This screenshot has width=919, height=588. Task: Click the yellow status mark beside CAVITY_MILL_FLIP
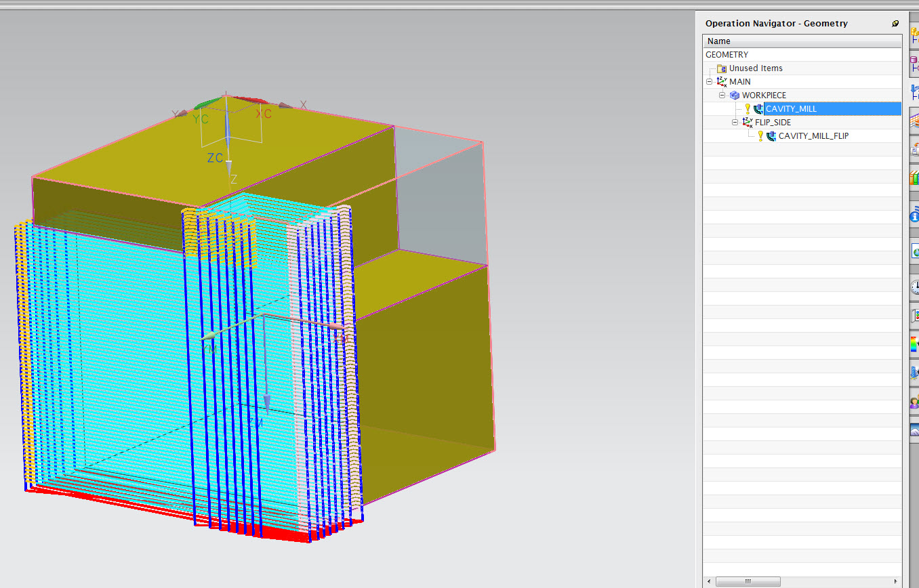pos(760,135)
